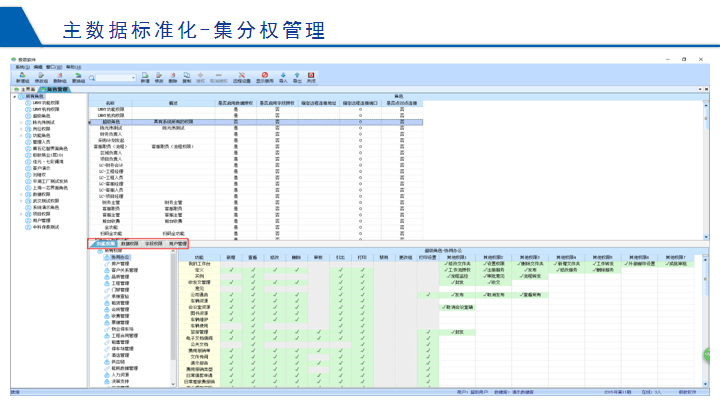This screenshot has height=405, width=720.
Task: Click the 功能 column header in permissions grid
Action: tap(199, 258)
